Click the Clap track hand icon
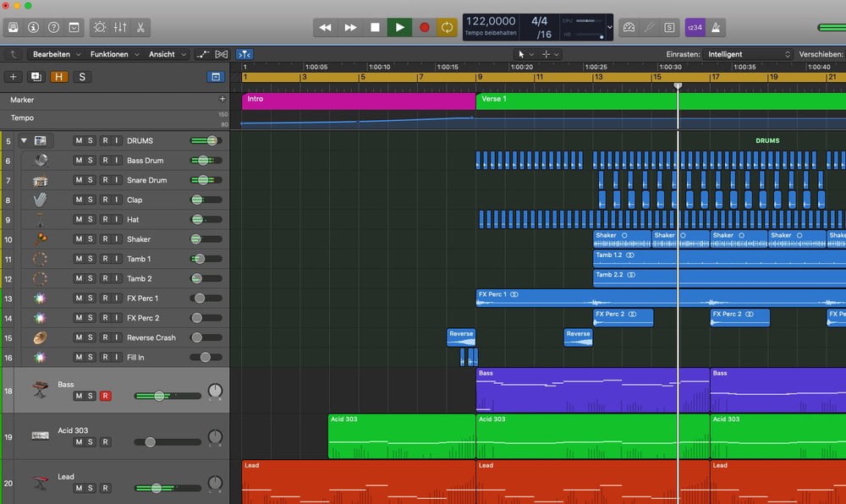Image resolution: width=846 pixels, height=504 pixels. 40,200
